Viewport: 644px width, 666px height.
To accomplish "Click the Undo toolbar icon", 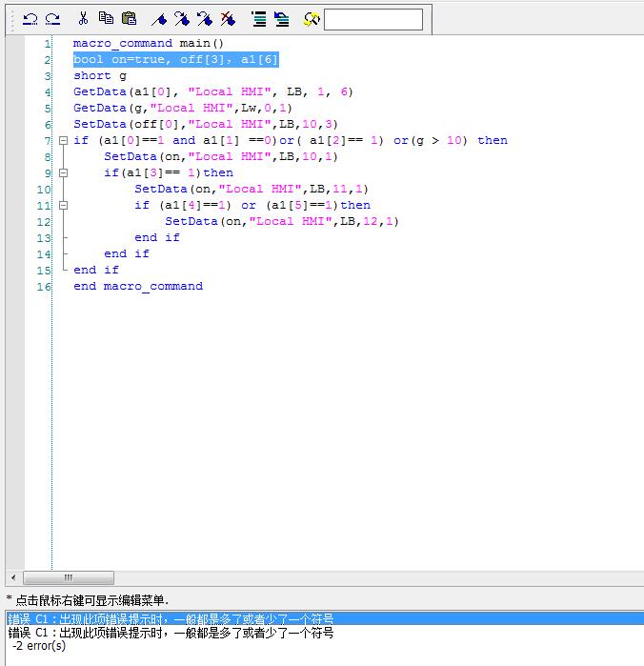I will point(30,19).
